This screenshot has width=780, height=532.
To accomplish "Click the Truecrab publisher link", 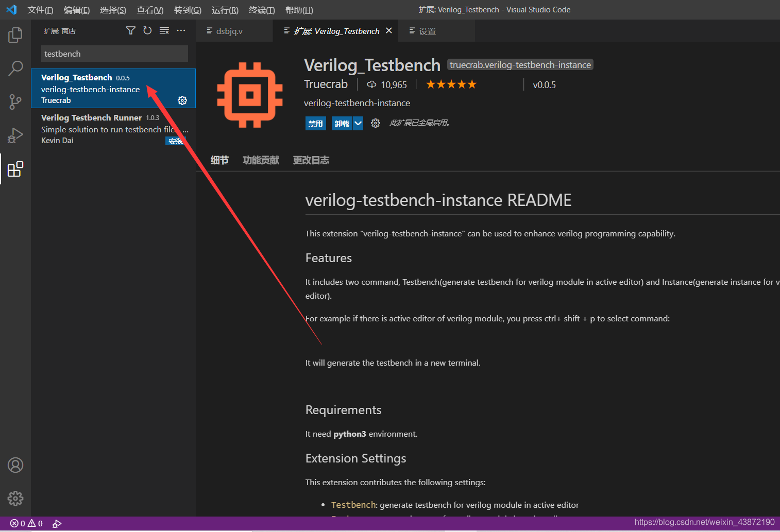I will click(x=326, y=84).
